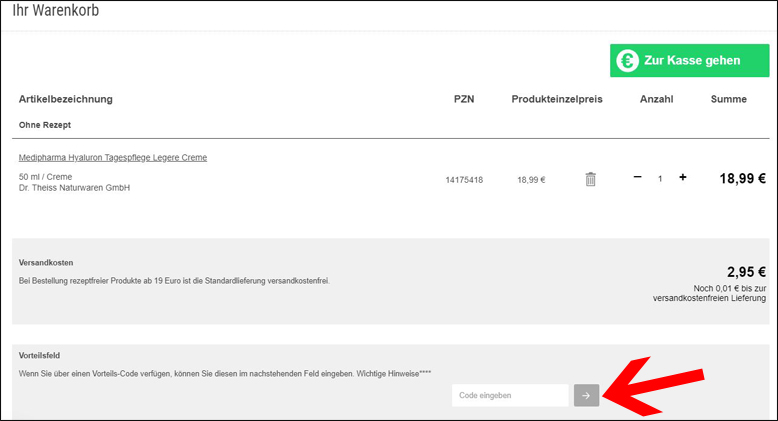
Task: Submit the voucher code with arrow button
Action: point(586,395)
